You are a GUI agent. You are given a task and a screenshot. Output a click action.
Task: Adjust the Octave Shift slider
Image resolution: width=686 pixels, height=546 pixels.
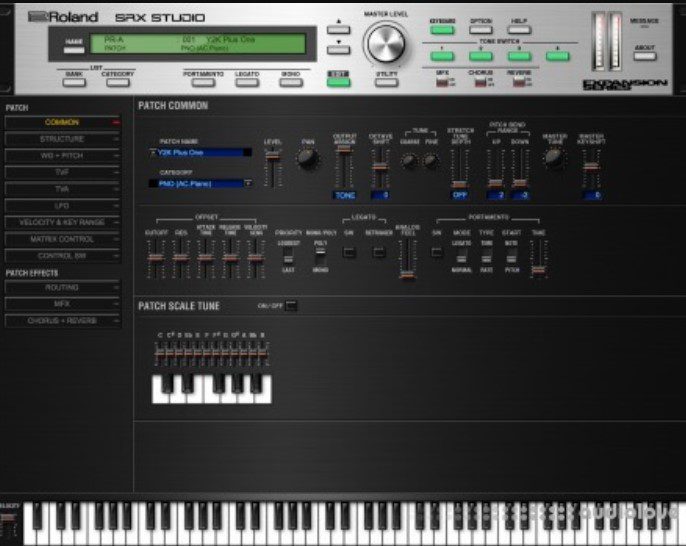[381, 168]
